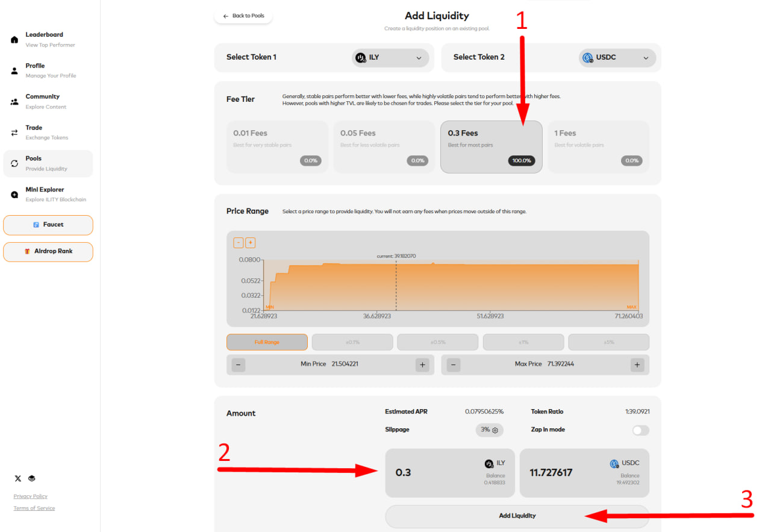This screenshot has height=532, width=771.
Task: Click the chart zoom-out minus icon
Action: point(239,243)
